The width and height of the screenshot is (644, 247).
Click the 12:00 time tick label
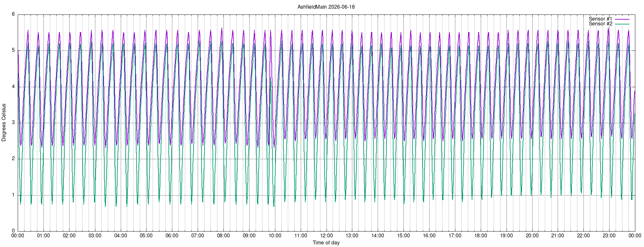click(x=327, y=236)
